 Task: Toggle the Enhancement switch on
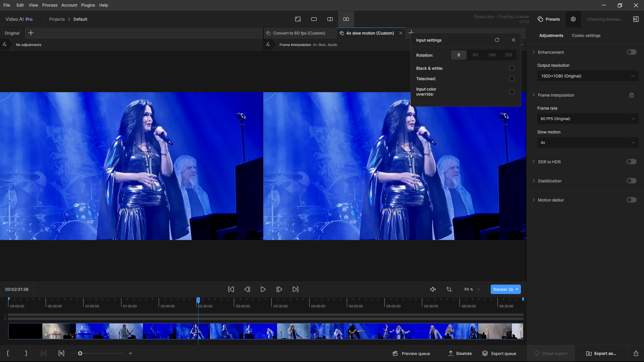(x=631, y=52)
